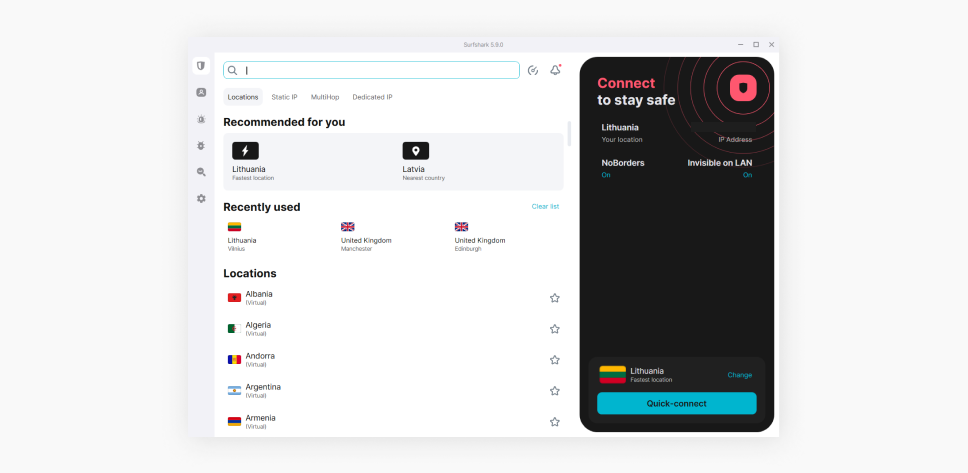Maximize the Surfshark window
This screenshot has height=473, width=968.
click(756, 44)
